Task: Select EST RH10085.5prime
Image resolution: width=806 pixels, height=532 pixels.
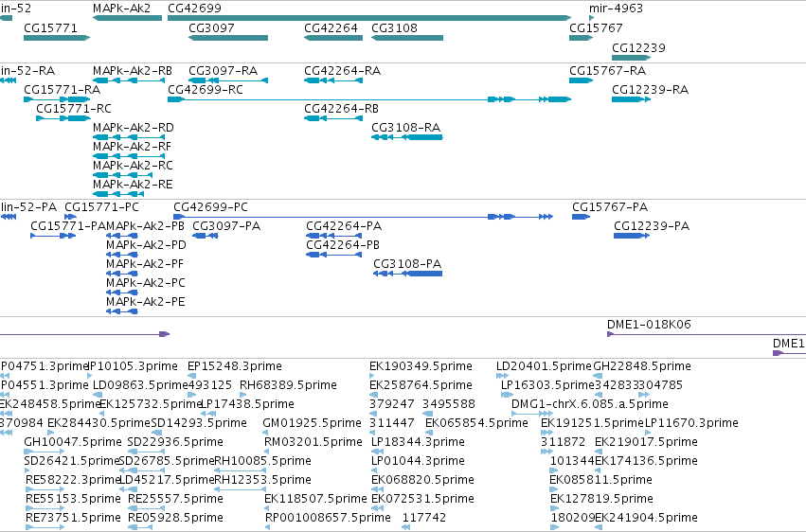Action: (240, 470)
